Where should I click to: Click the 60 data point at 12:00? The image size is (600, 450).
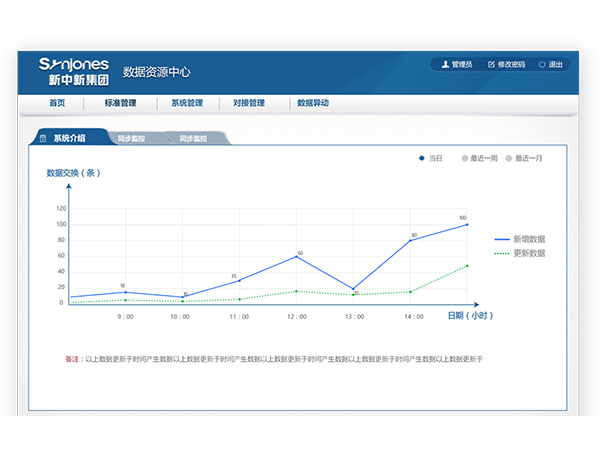(x=297, y=256)
